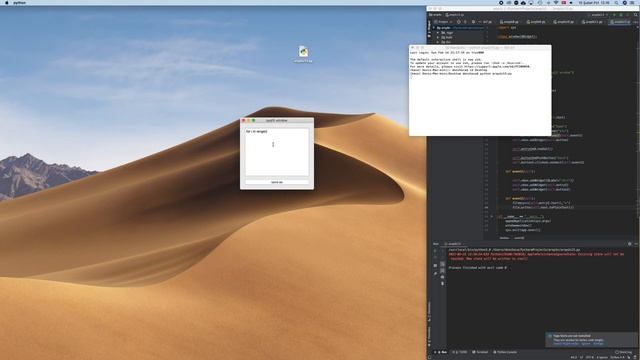This screenshot has width=640, height=360.
Task: Click the Ignore link in the plugin notification
Action: coord(585,344)
